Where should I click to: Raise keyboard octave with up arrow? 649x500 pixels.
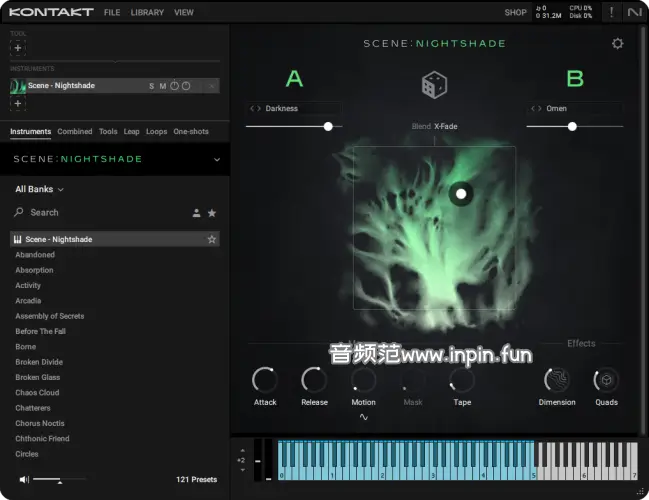coord(243,450)
